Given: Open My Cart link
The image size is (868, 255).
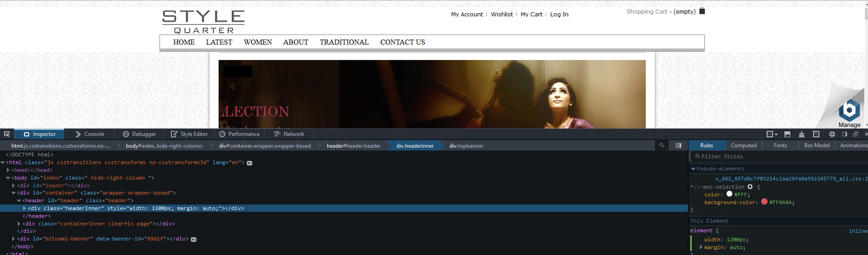Looking at the screenshot, I should click(x=531, y=14).
